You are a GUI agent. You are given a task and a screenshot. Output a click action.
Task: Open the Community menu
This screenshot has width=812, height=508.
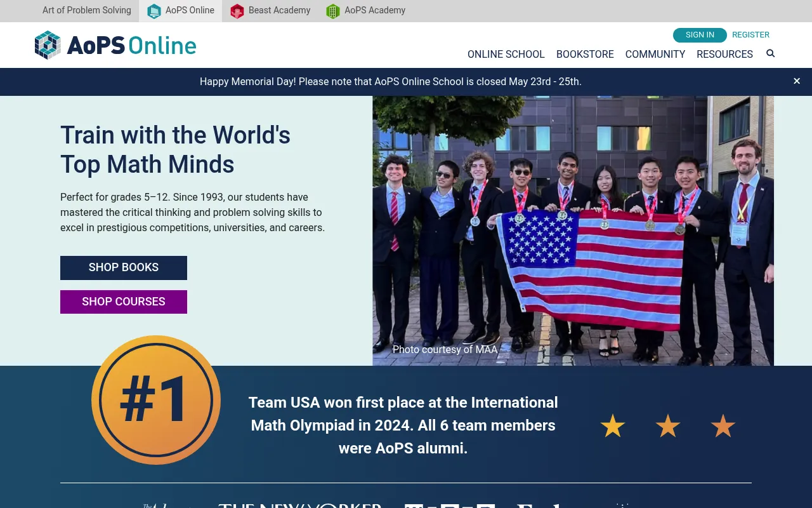point(655,54)
